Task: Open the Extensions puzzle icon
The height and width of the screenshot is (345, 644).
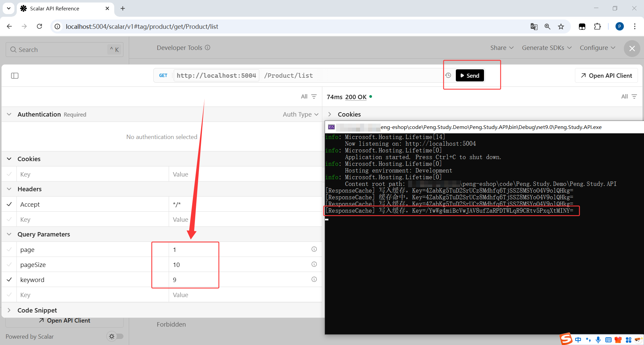Action: pos(597,26)
